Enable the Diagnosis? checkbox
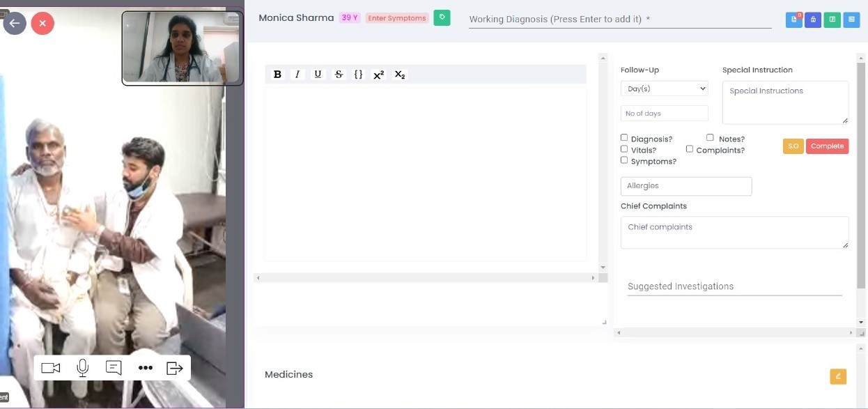 click(624, 138)
